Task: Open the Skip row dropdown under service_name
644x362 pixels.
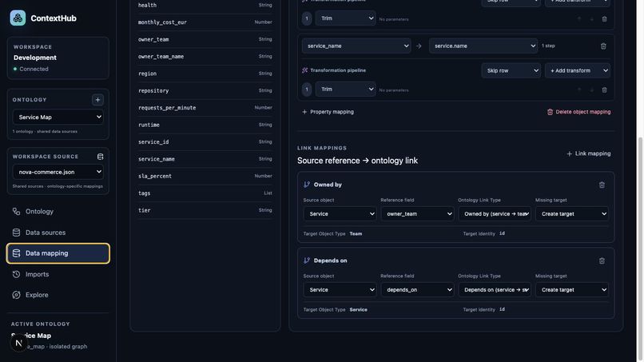Action: tap(511, 70)
